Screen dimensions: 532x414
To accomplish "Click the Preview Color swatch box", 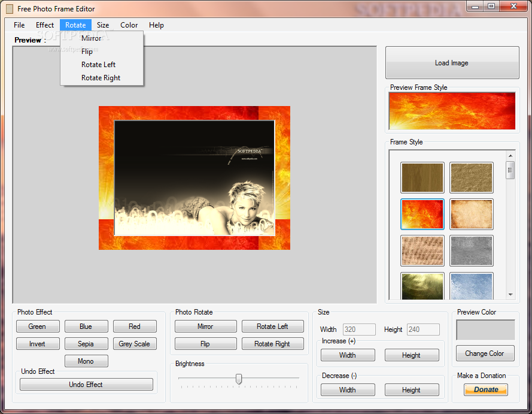I will (x=485, y=330).
